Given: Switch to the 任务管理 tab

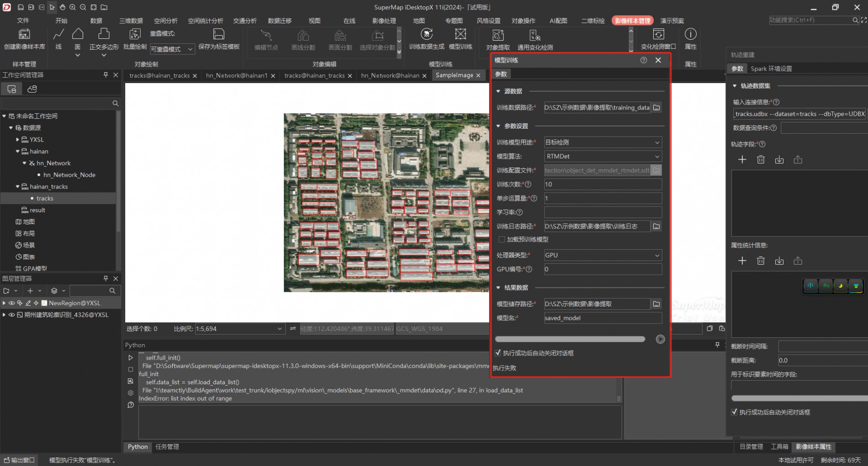Looking at the screenshot, I should (167, 447).
